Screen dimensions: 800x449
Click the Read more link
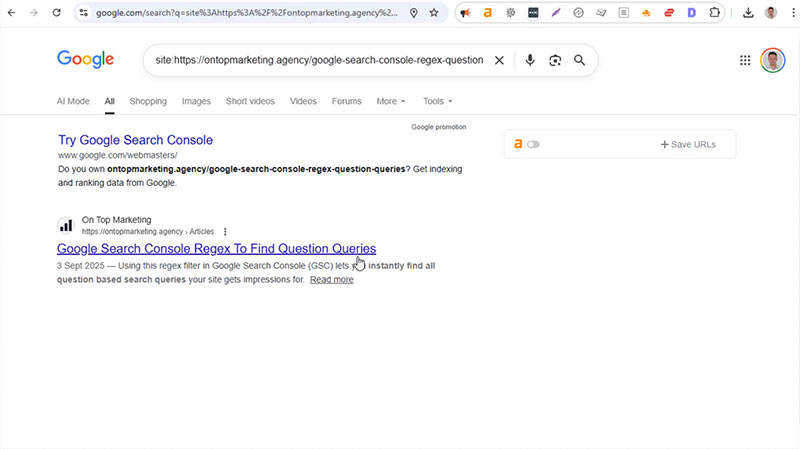click(332, 280)
